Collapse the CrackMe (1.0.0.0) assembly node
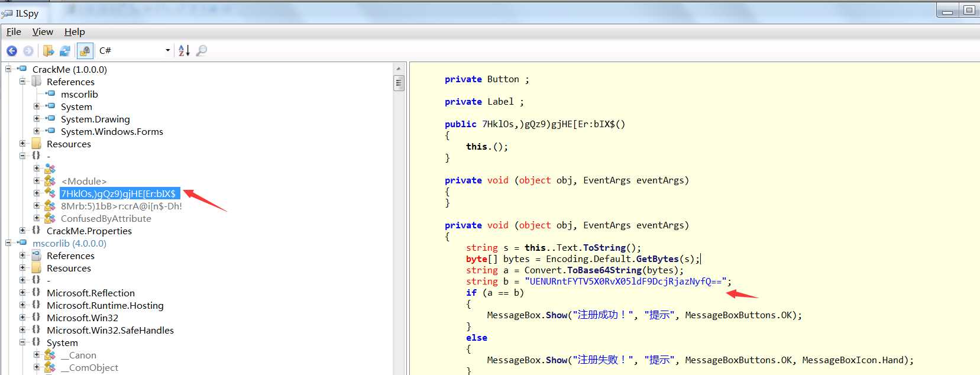980x375 pixels. pos(8,69)
